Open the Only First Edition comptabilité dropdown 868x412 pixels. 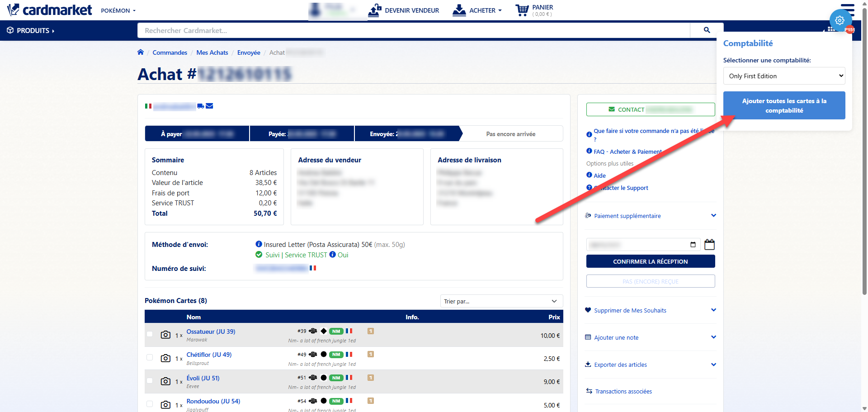pyautogui.click(x=784, y=76)
